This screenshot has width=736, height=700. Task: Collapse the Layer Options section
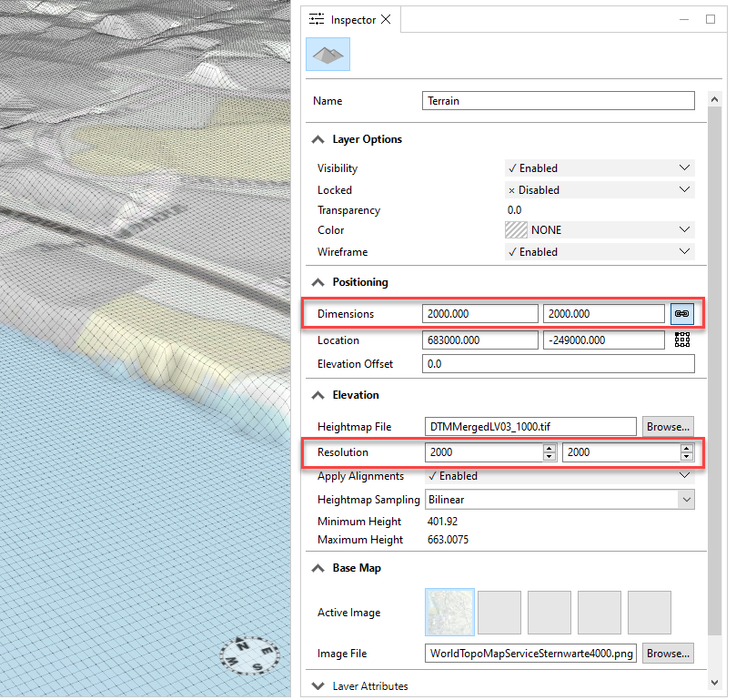(x=318, y=138)
